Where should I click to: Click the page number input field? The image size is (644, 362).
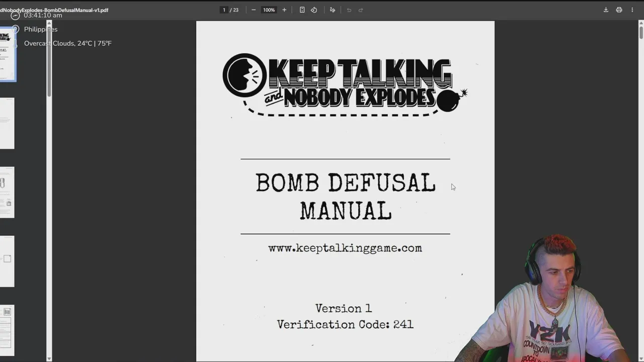(224, 10)
